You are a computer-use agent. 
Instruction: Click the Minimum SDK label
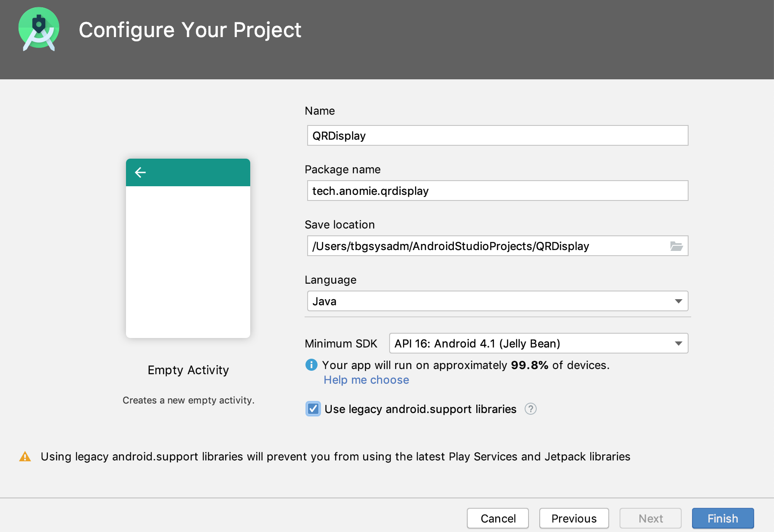[341, 344]
